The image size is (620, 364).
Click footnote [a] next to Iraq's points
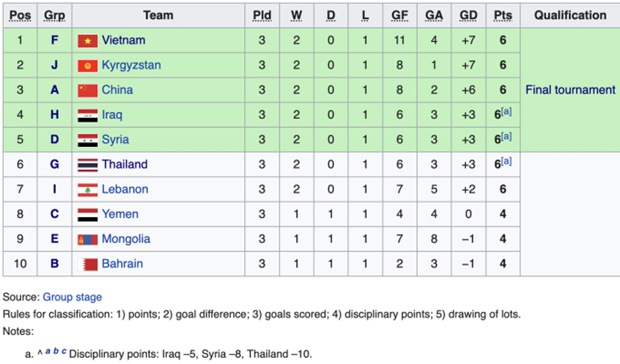point(507,112)
